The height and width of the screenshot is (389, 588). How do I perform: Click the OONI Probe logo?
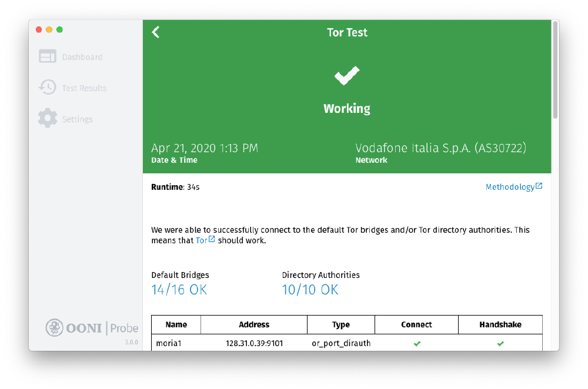(92, 328)
